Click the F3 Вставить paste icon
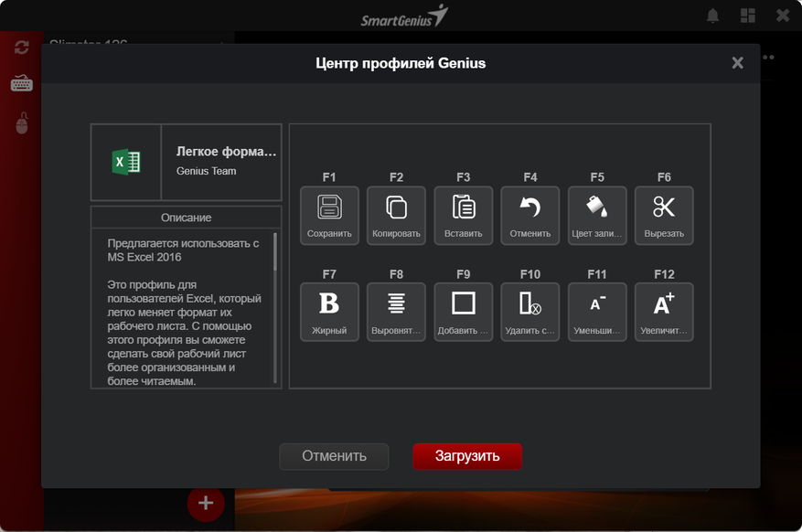Image resolution: width=802 pixels, height=532 pixels. tap(464, 207)
